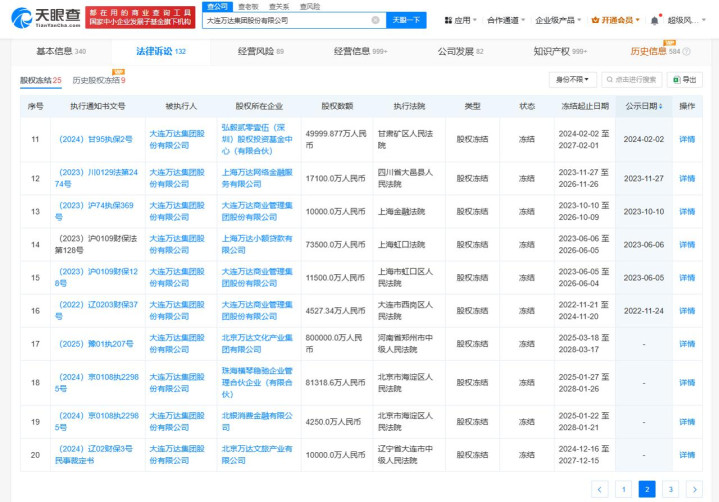Switch to the 经营风险 tab

260,51
